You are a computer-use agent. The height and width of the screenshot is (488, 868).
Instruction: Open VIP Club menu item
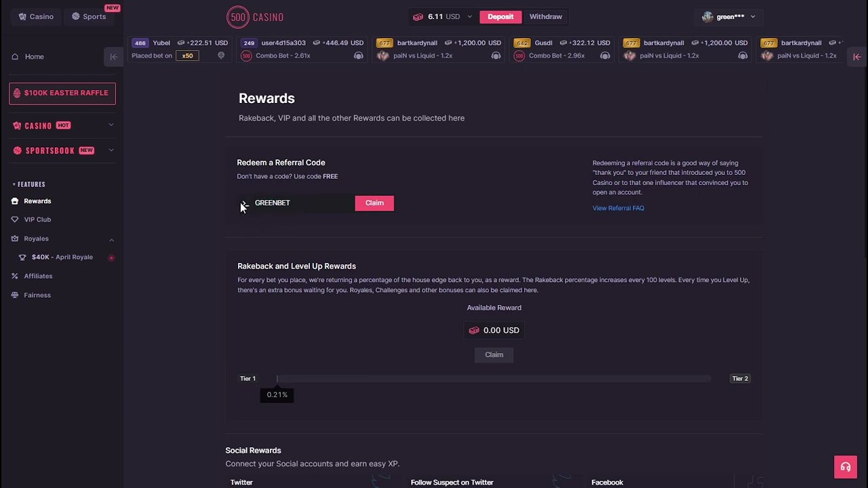[37, 220]
